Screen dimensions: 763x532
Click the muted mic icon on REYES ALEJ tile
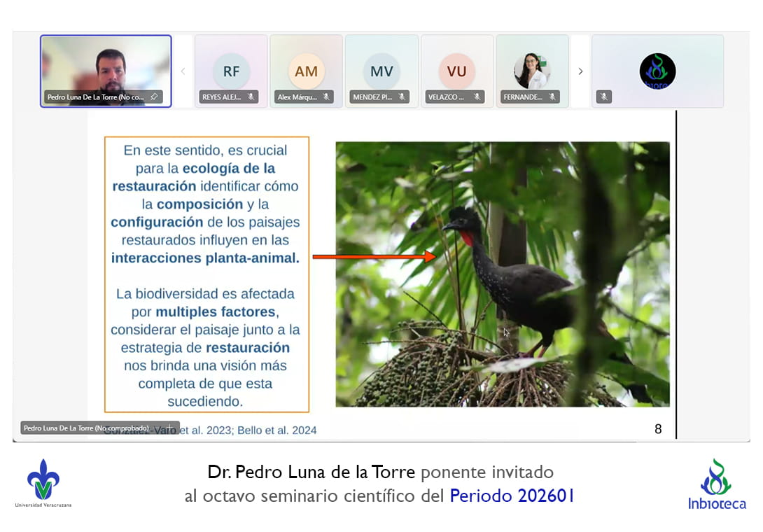(250, 97)
